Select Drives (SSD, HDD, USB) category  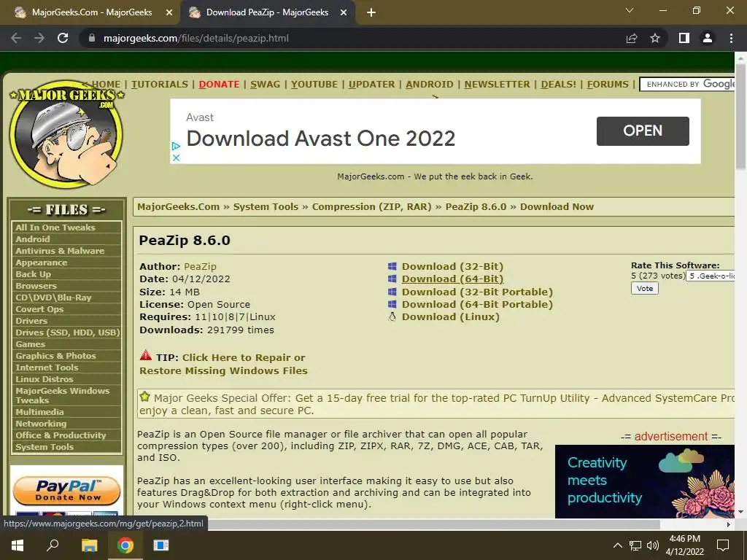pos(66,332)
